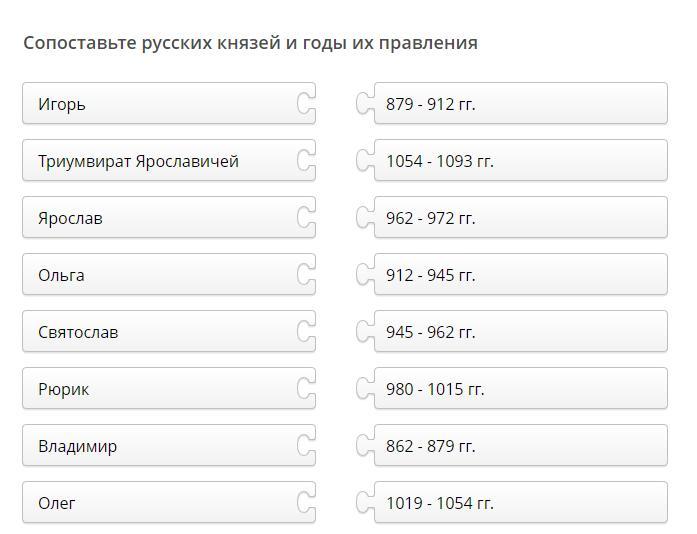This screenshot has height=534, width=697.
Task: Select the Ольга matching piece
Action: [x=160, y=275]
